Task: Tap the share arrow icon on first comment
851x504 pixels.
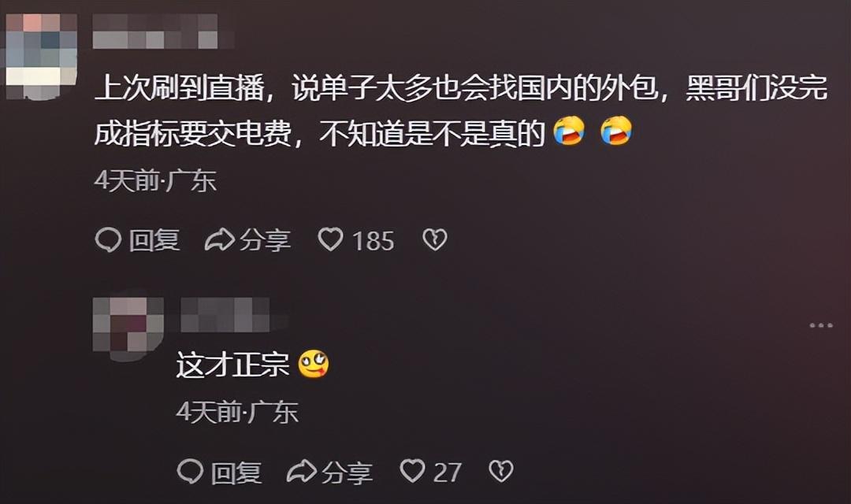Action: click(x=219, y=239)
